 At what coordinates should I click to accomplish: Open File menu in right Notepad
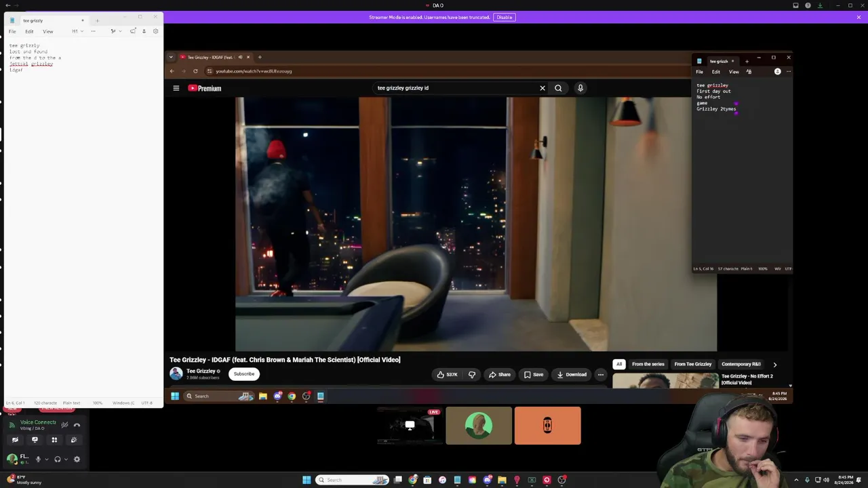(699, 72)
